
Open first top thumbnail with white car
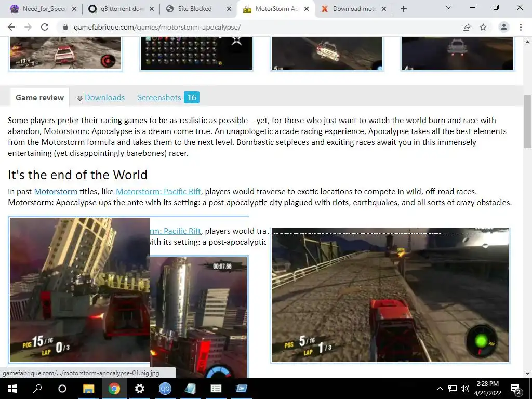(65, 53)
